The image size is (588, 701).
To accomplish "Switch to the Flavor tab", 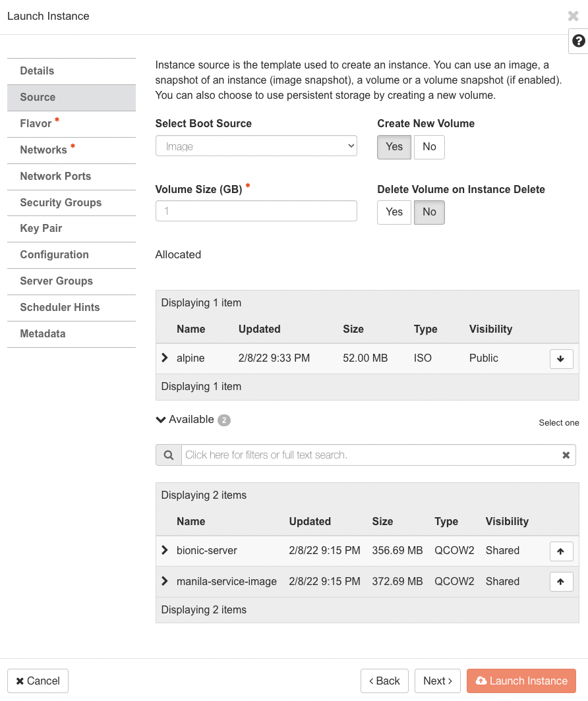I will point(37,123).
